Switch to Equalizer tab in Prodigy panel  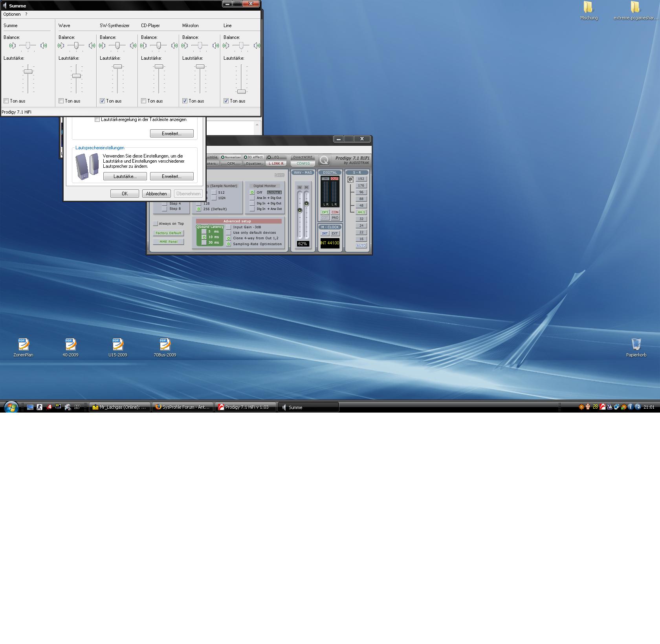coord(253,163)
